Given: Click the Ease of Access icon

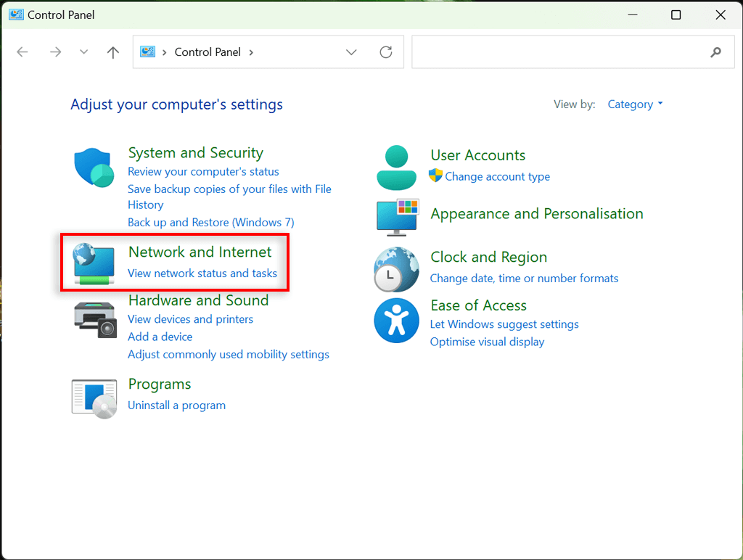Looking at the screenshot, I should click(396, 321).
